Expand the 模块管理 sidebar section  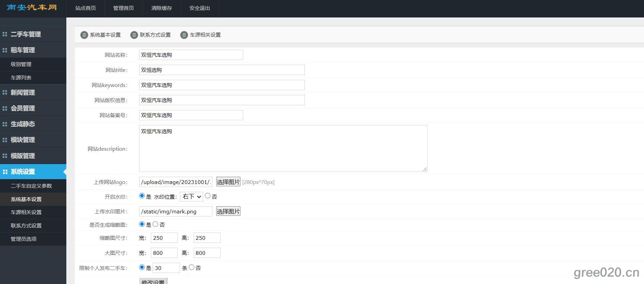23,140
